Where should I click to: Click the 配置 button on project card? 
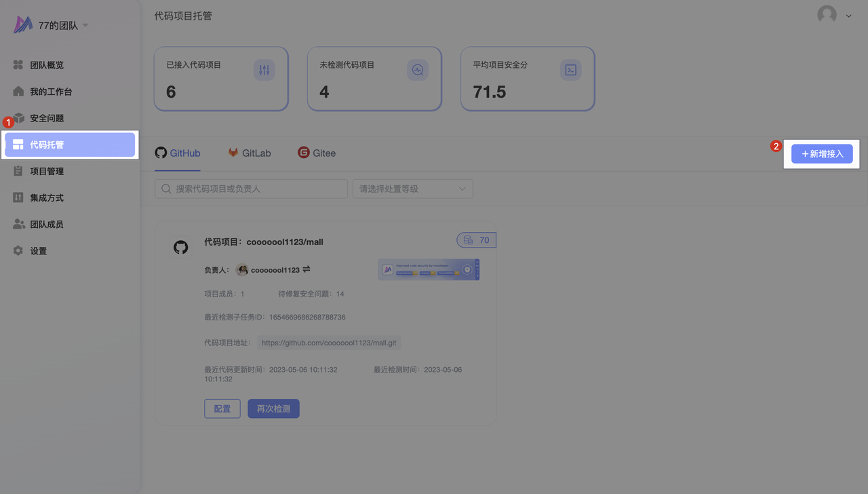click(x=222, y=408)
